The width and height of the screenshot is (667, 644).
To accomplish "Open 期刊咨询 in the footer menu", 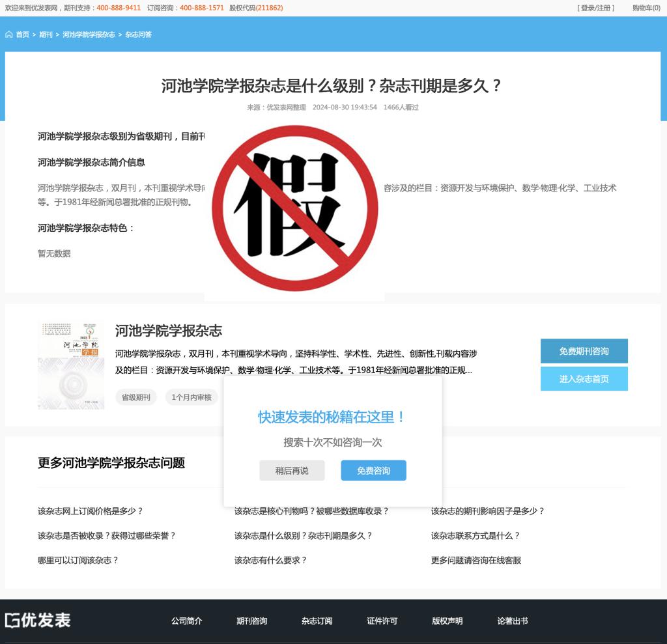I will click(251, 621).
